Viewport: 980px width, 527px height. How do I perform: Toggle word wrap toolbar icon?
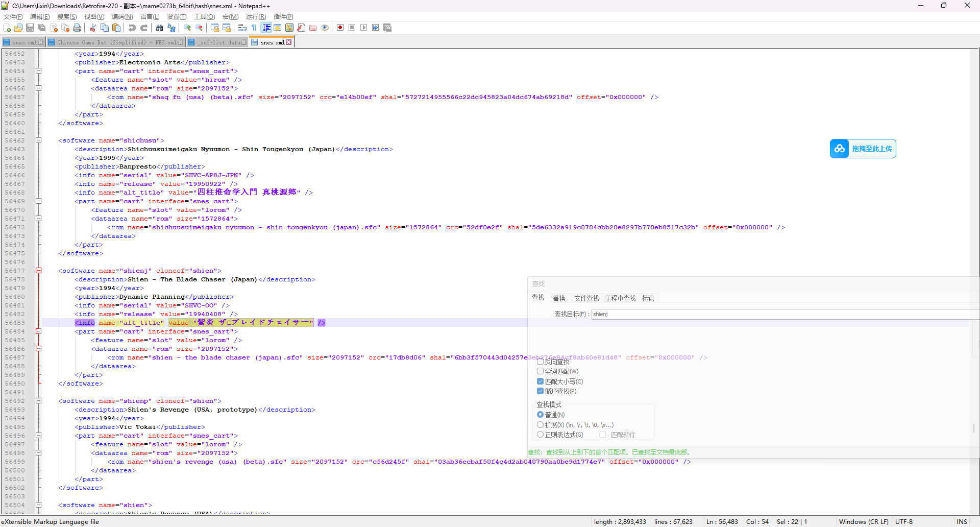pos(242,28)
